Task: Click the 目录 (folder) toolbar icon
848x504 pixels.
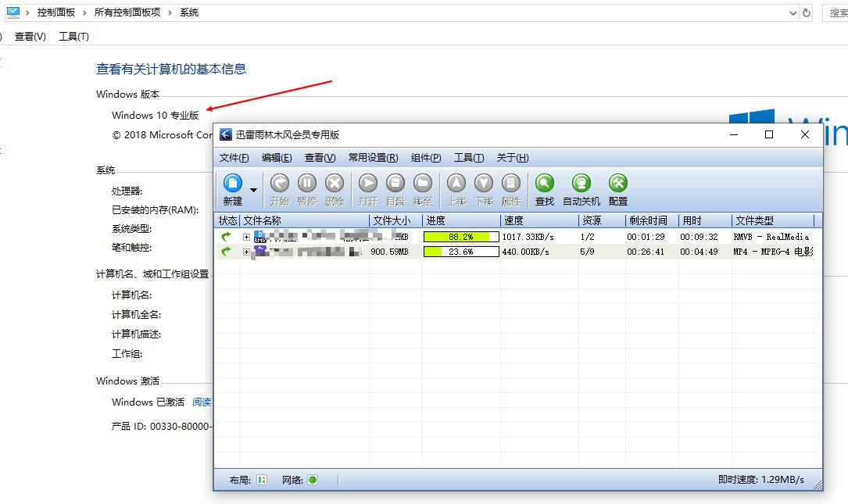Action: click(395, 184)
